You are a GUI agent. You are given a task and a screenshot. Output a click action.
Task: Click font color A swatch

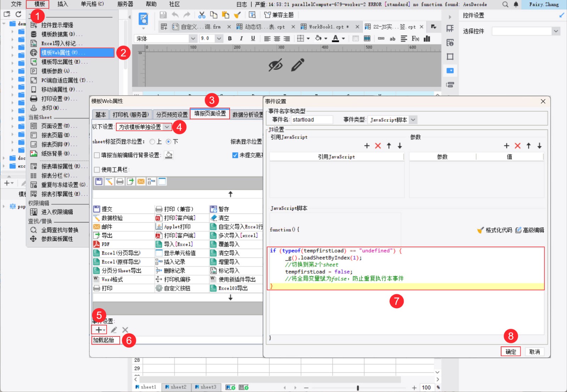click(x=336, y=39)
